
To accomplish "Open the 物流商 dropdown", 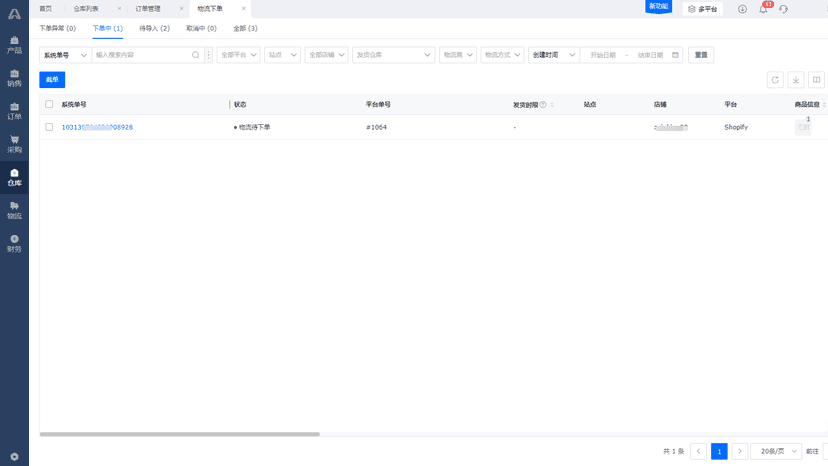I will (458, 55).
